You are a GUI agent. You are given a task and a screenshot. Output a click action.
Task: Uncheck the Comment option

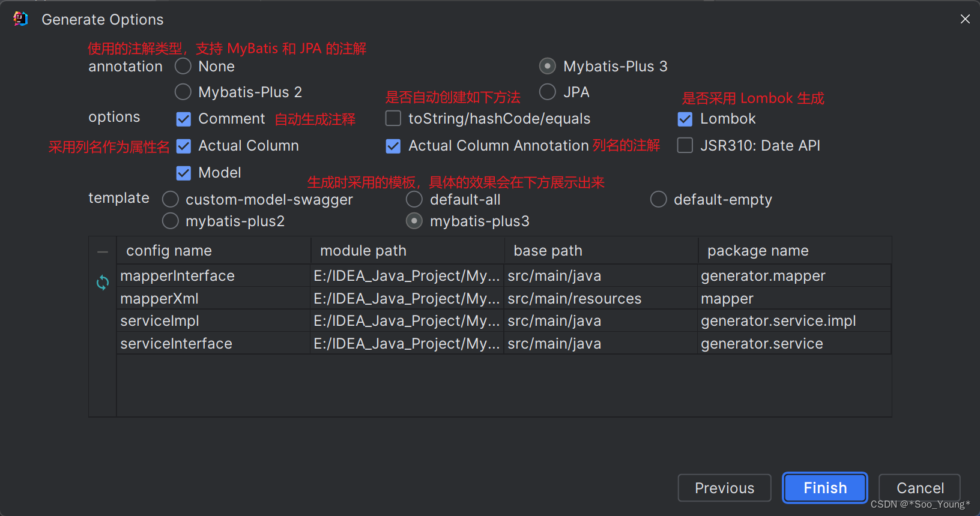point(183,119)
